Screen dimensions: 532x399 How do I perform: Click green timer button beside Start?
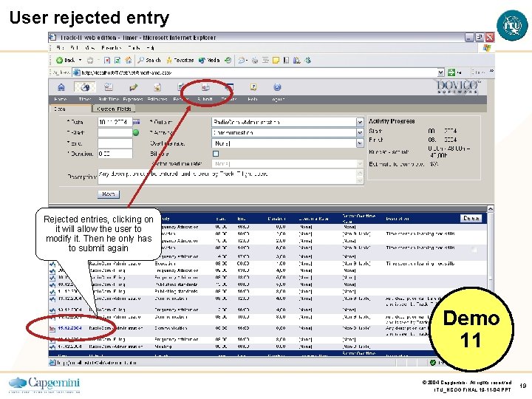pos(136,133)
